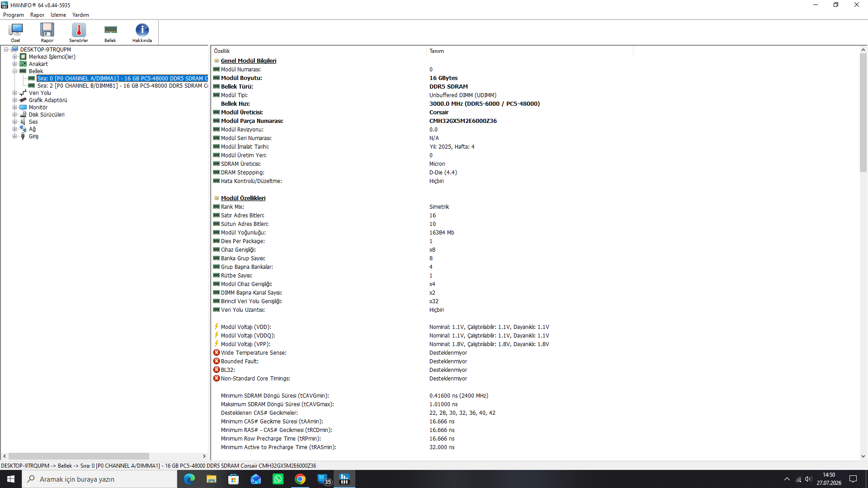Open Google Chrome from the taskbar
This screenshot has width=868, height=488.
tap(300, 479)
